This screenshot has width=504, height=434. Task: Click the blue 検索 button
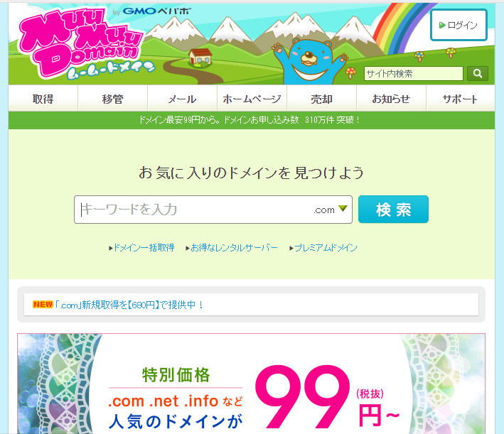tap(393, 210)
